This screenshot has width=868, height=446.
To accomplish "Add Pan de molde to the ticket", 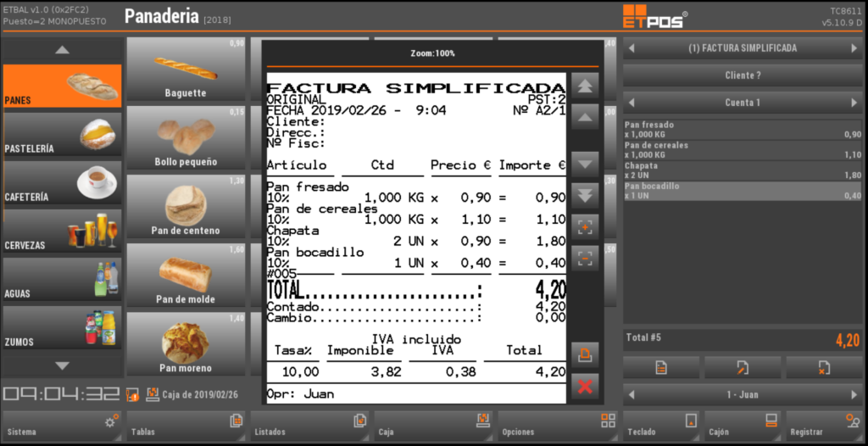I will pyautogui.click(x=186, y=276).
